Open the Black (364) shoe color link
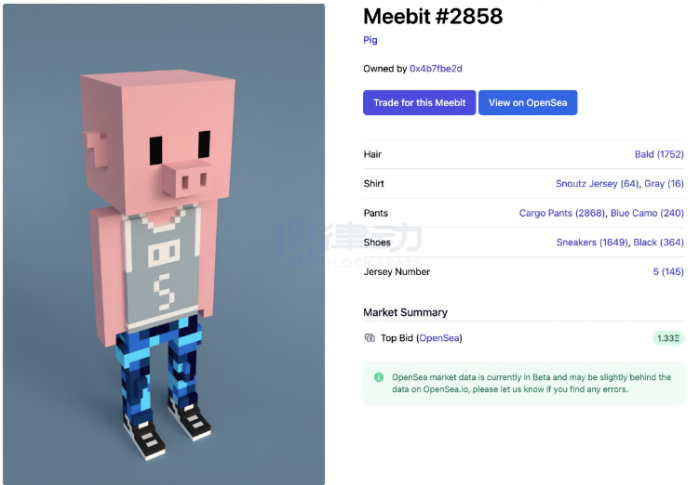The width and height of the screenshot is (700, 485). pyautogui.click(x=658, y=242)
